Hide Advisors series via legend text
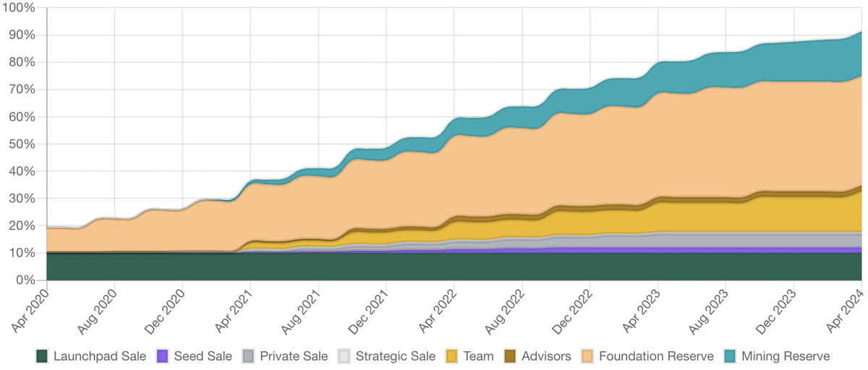 546,356
